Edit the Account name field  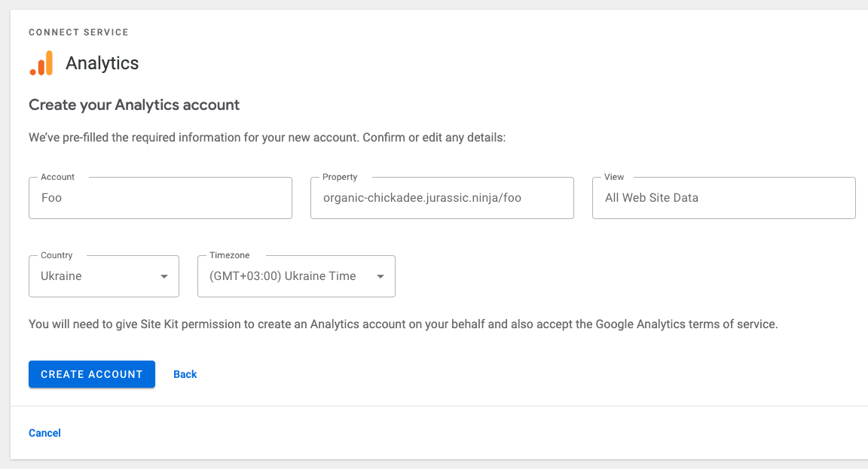point(160,198)
